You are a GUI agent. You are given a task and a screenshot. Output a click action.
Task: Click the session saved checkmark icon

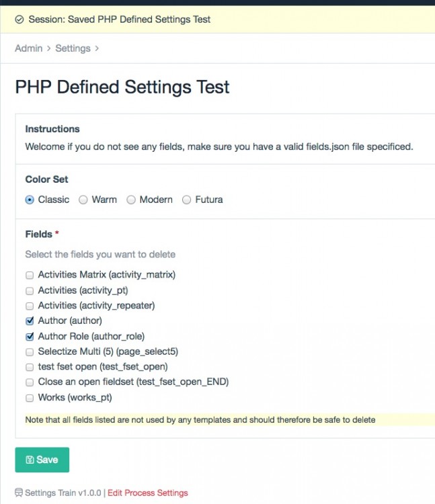pos(19,19)
